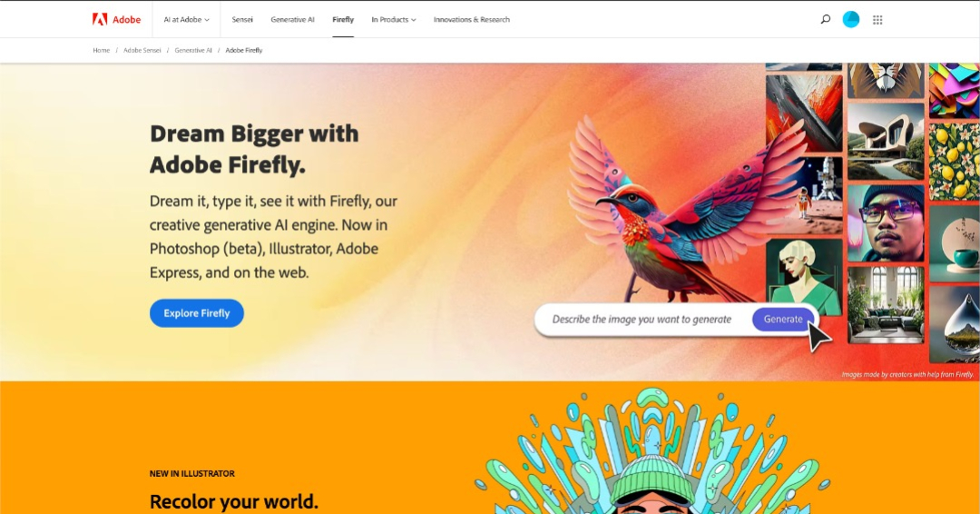Click the Home breadcrumb link
Screen dimensions: 980x514
coord(102,50)
